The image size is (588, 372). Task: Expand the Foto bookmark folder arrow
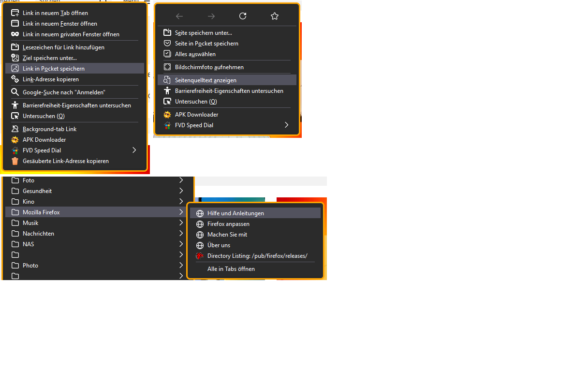click(x=181, y=180)
